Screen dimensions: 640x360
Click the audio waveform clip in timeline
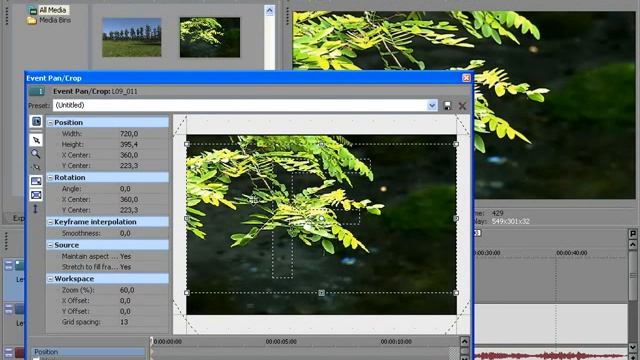pyautogui.click(x=550, y=356)
